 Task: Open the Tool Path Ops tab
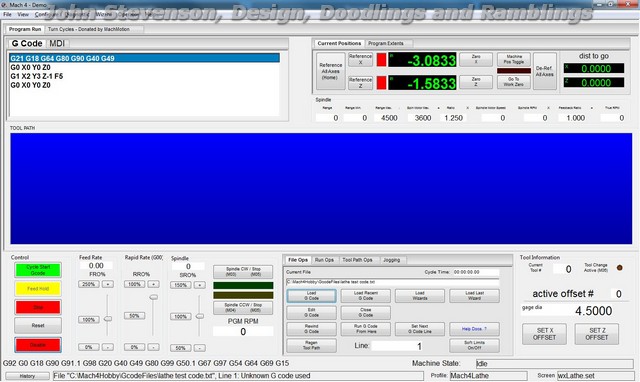(357, 260)
